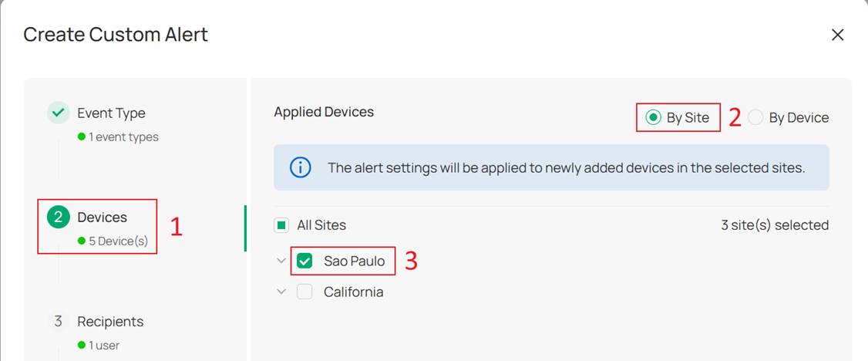
Task: Open the Recipients step
Action: [x=110, y=322]
